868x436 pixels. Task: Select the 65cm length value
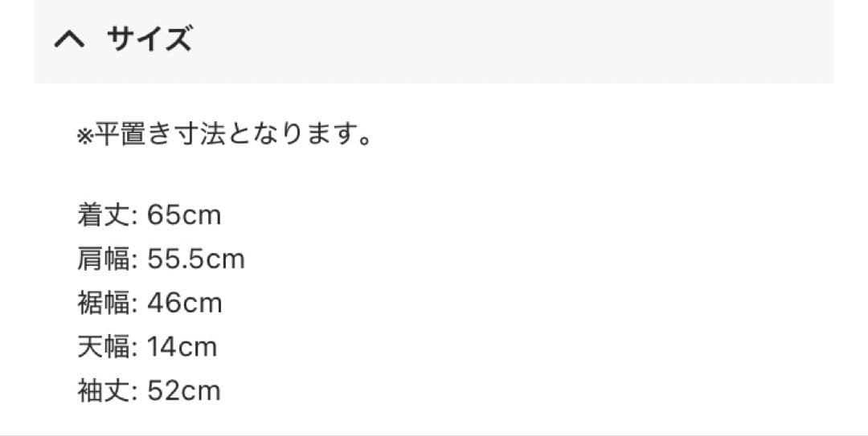(184, 215)
